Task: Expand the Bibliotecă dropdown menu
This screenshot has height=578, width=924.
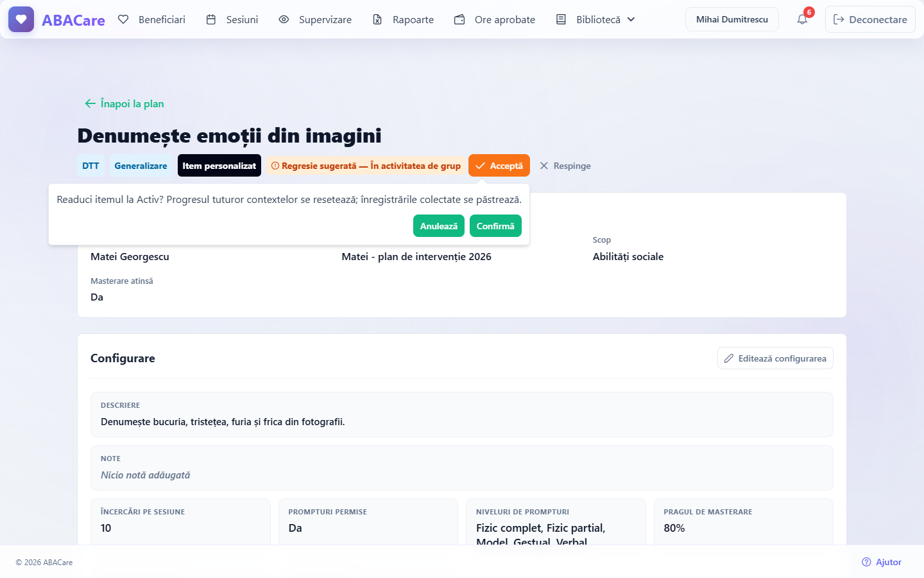Action: click(x=596, y=19)
